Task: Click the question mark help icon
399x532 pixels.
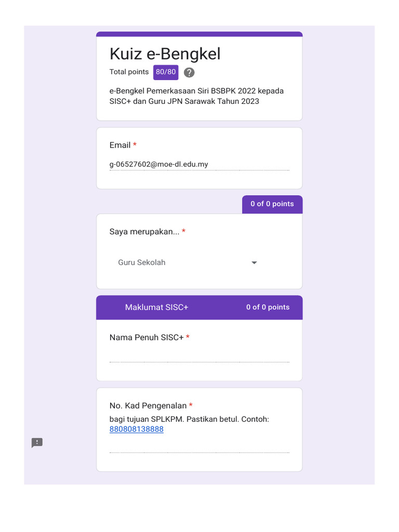Action: [189, 73]
